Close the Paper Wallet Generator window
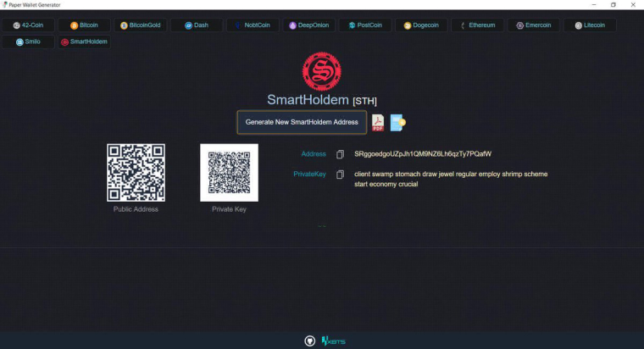The width and height of the screenshot is (644, 349). coord(633,4)
